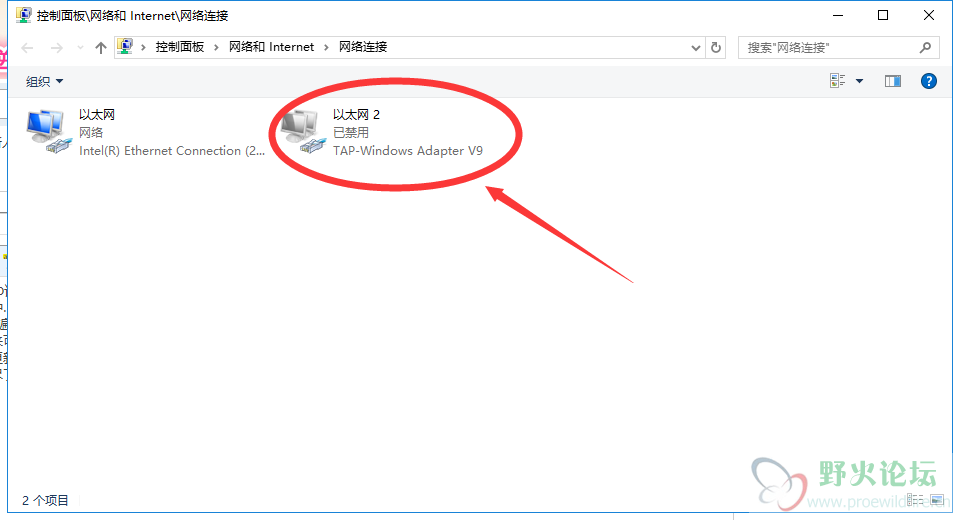
Task: Click the 2 个项目 status text
Action: 45,500
